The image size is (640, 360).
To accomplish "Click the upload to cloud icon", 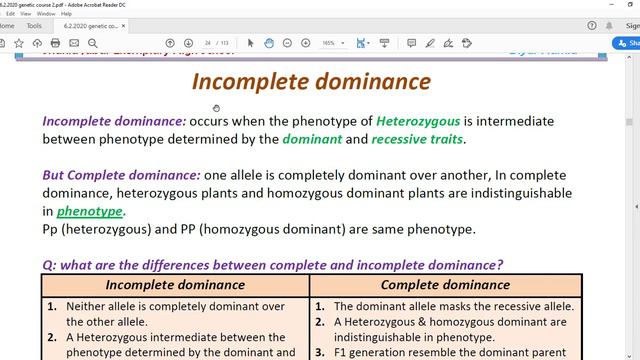I will [37, 43].
